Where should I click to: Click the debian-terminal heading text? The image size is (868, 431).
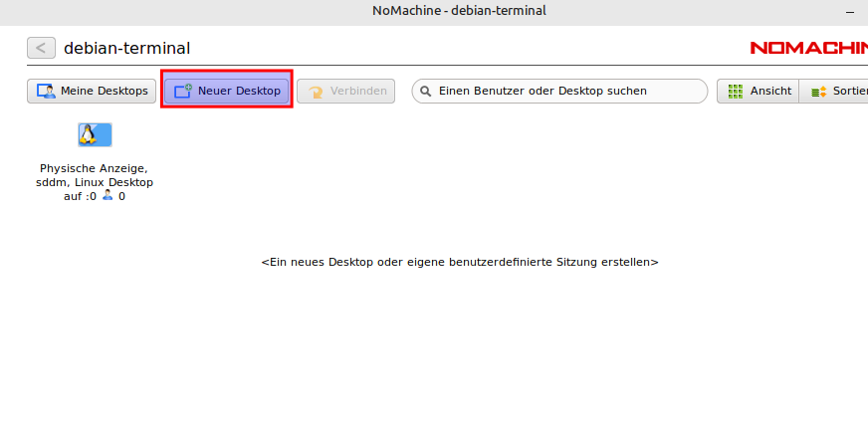pos(126,48)
